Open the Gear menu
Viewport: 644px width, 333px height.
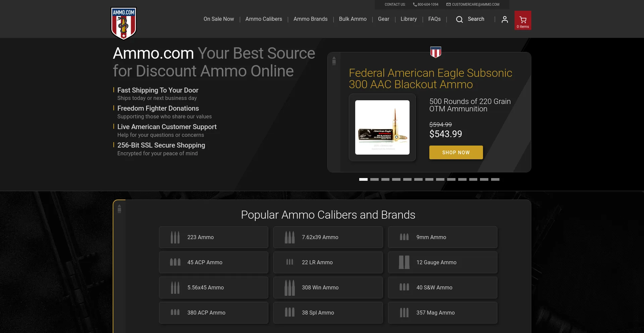point(383,19)
